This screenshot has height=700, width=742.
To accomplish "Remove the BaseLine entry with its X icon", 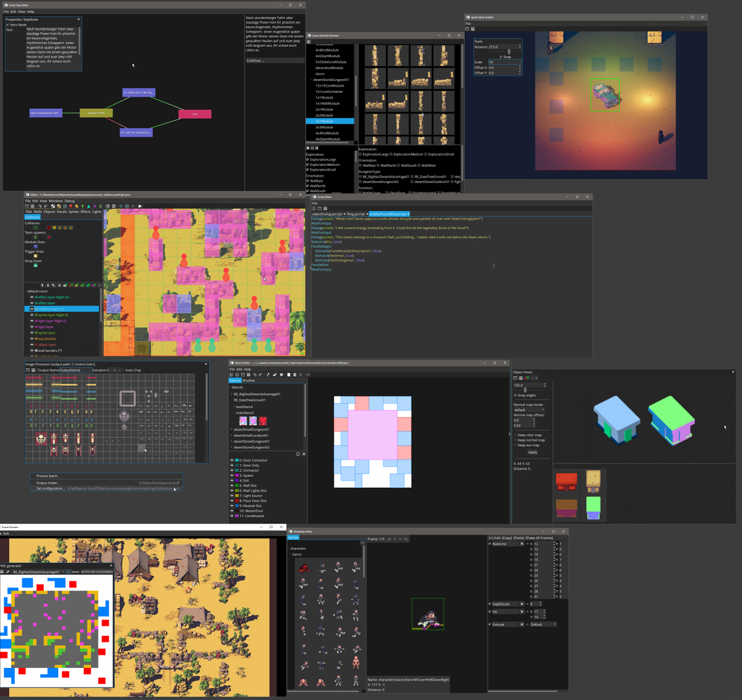I will [522, 544].
